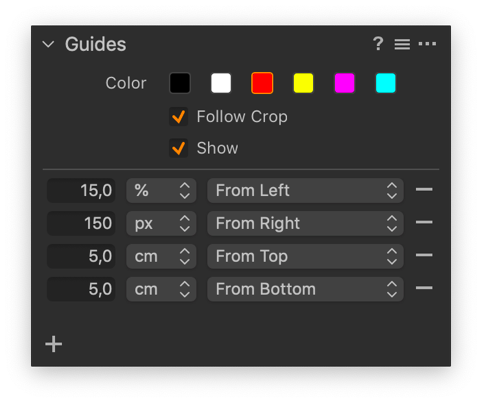Open the Guides help question mark
This screenshot has height=403, width=482.
pos(378,44)
